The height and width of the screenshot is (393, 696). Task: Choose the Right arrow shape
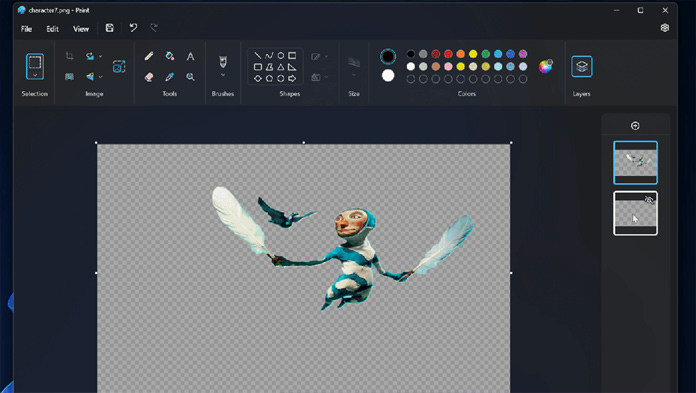[292, 79]
